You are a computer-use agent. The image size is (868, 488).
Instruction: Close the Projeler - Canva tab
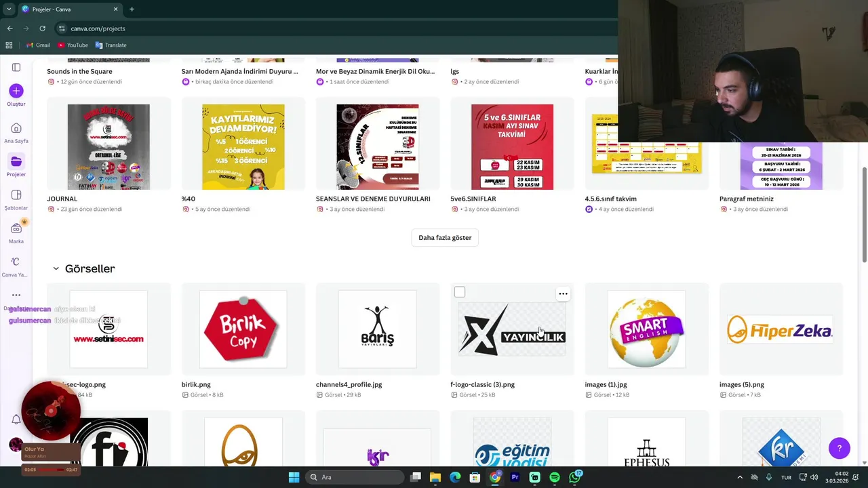[115, 9]
